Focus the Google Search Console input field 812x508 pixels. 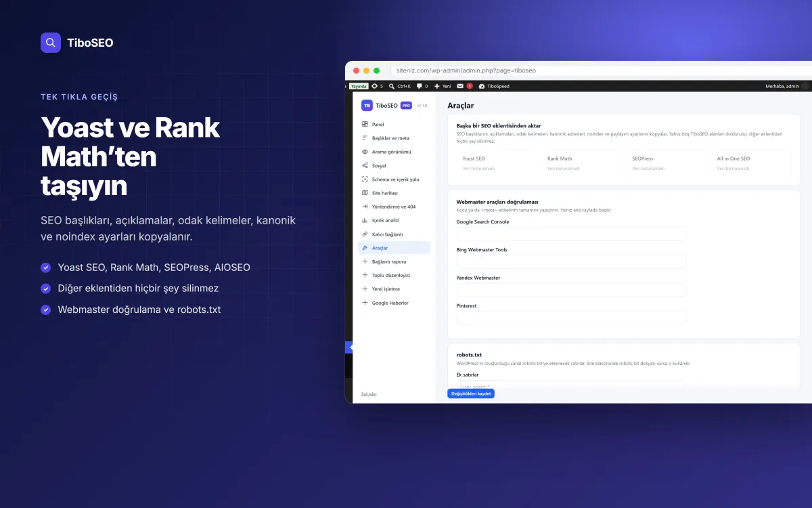tap(571, 234)
